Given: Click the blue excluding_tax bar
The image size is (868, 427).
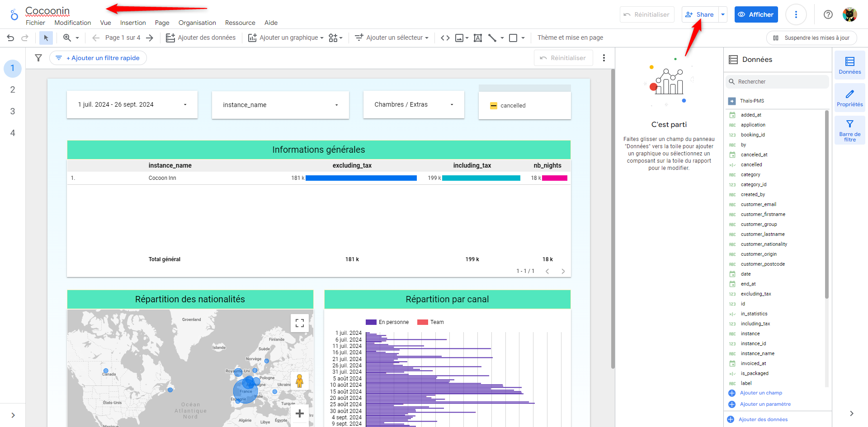Looking at the screenshot, I should (361, 178).
